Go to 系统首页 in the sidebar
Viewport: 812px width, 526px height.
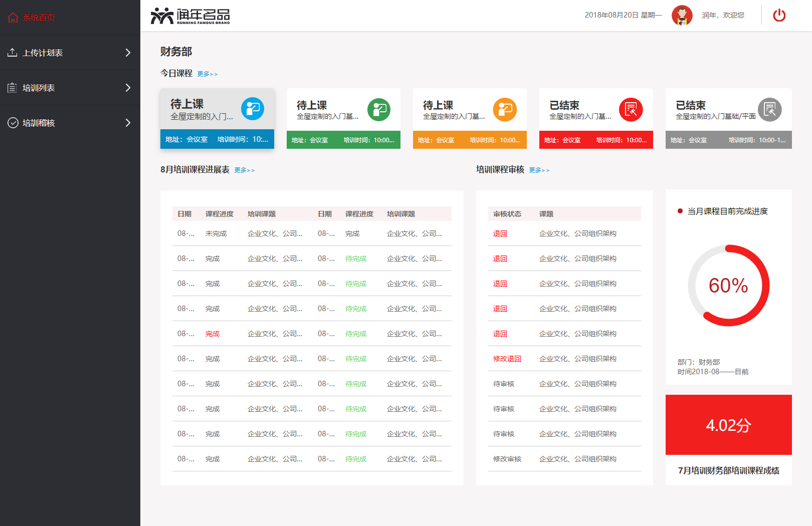click(70, 18)
